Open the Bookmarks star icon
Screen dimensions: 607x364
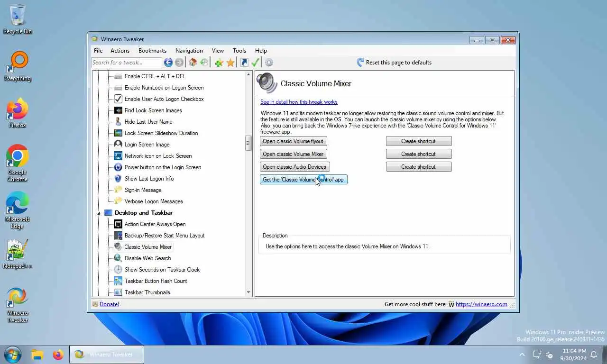(230, 63)
